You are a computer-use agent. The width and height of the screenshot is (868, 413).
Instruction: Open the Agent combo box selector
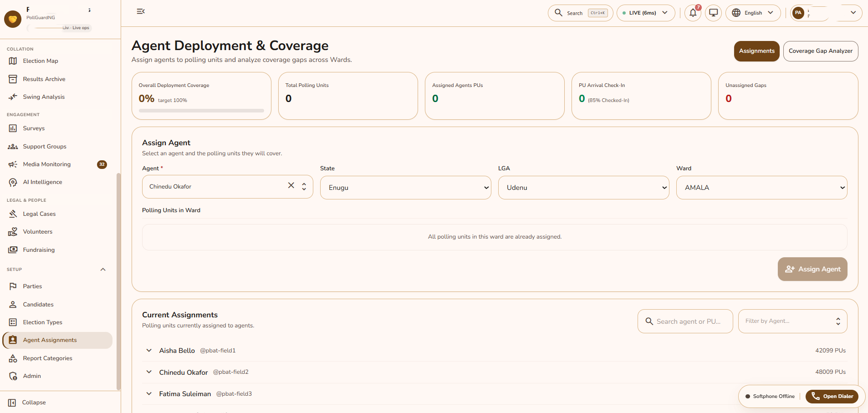point(304,187)
